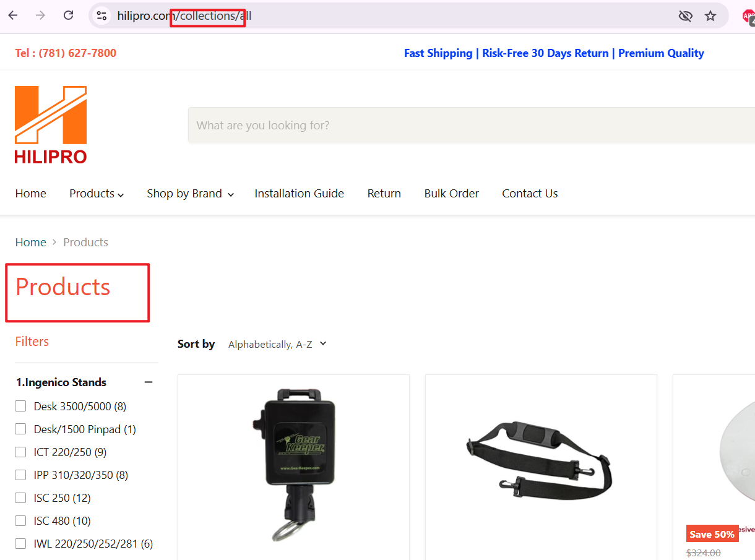Check the ICT 220/250 (9) filter

pyautogui.click(x=20, y=452)
